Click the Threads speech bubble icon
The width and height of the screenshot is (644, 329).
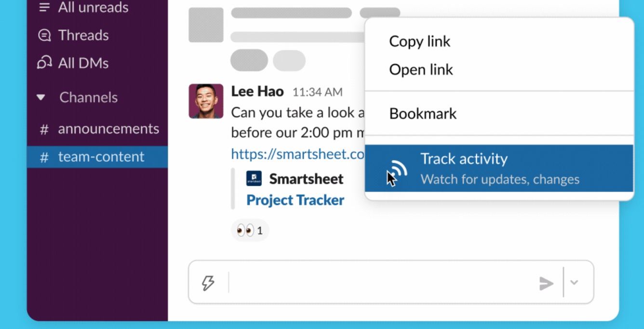click(44, 35)
